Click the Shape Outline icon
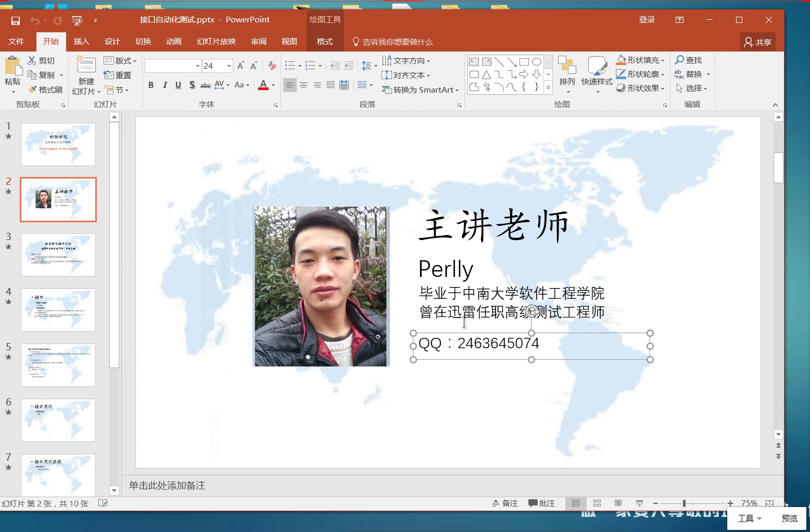Screen dimensions: 810x532 621,73
